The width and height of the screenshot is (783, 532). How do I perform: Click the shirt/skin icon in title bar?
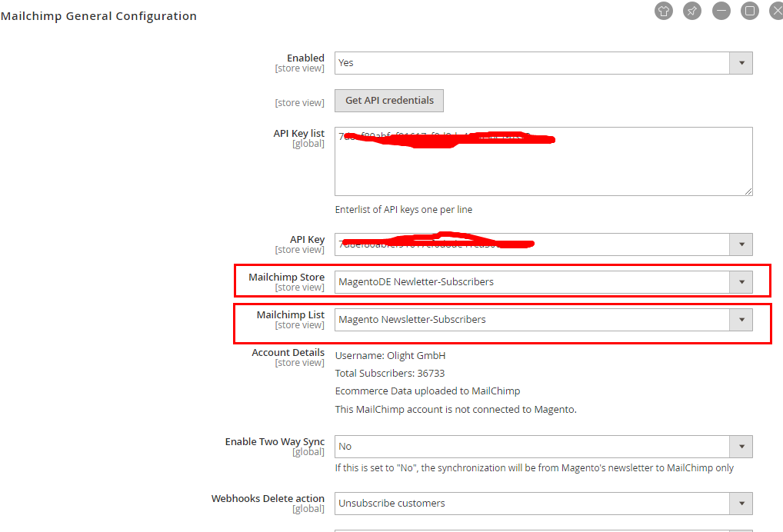coord(664,11)
